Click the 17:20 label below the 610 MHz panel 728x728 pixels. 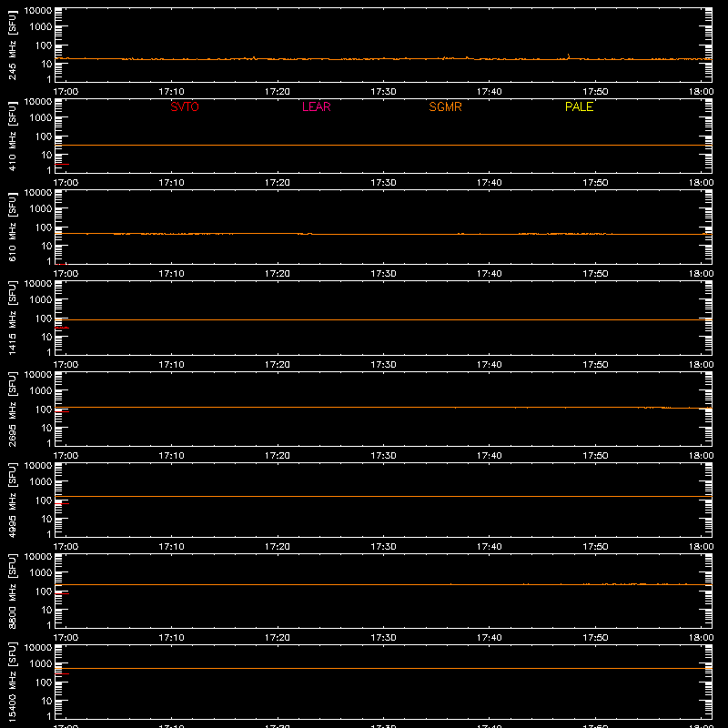278,274
